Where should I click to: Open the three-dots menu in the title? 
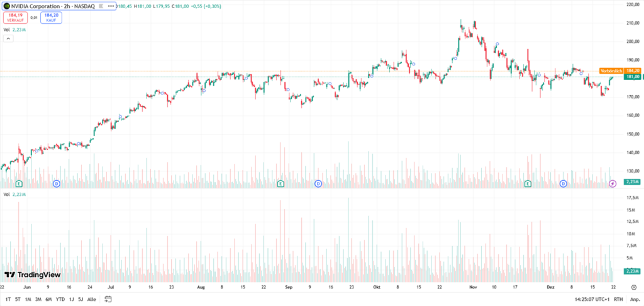(109, 6)
